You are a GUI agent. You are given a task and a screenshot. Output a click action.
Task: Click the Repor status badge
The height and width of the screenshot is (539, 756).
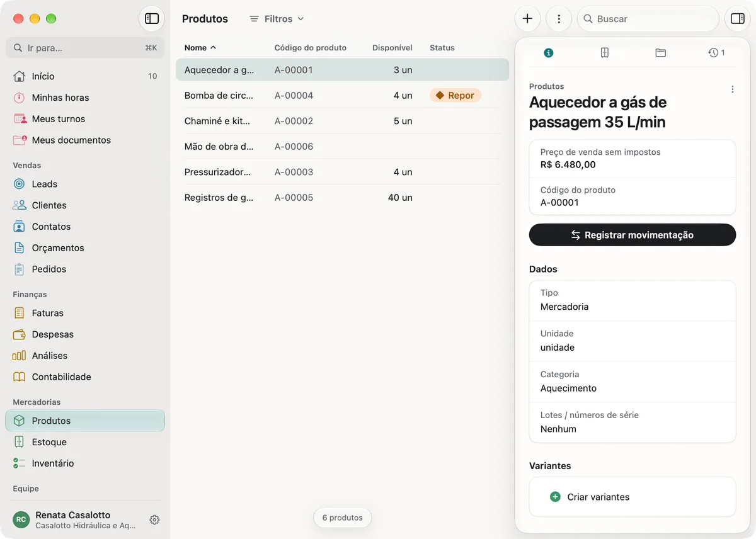click(455, 96)
